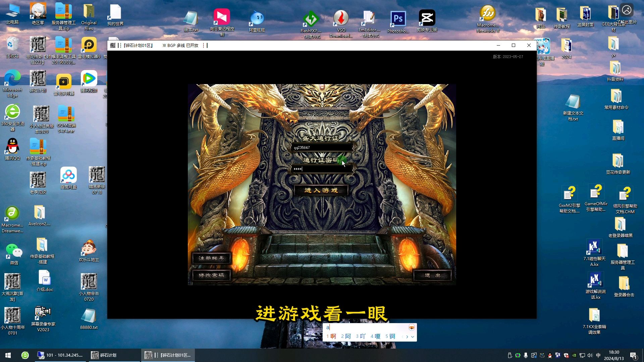644x362 pixels.
Task: Open 翎风引擎帮助文档.CHM file
Action: pos(625,200)
